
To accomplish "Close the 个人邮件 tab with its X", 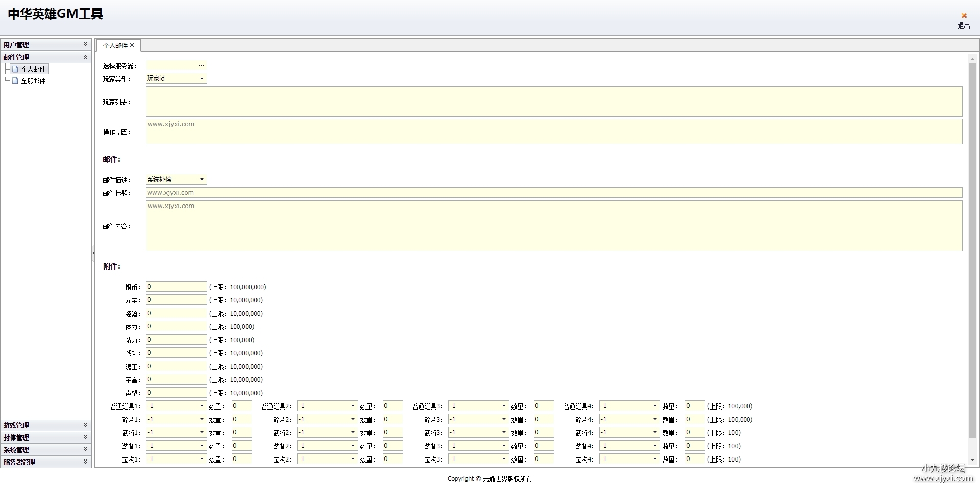I will pyautogui.click(x=132, y=45).
